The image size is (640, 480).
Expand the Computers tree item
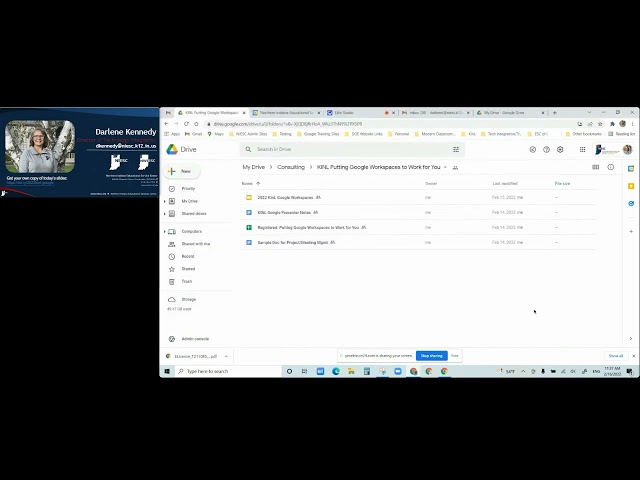point(165,231)
